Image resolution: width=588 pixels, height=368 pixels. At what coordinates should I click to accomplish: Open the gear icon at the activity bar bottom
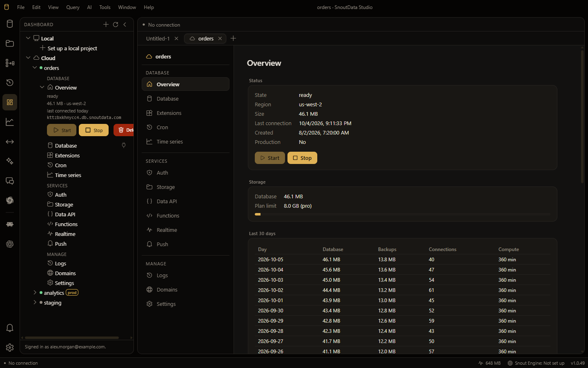point(10,348)
